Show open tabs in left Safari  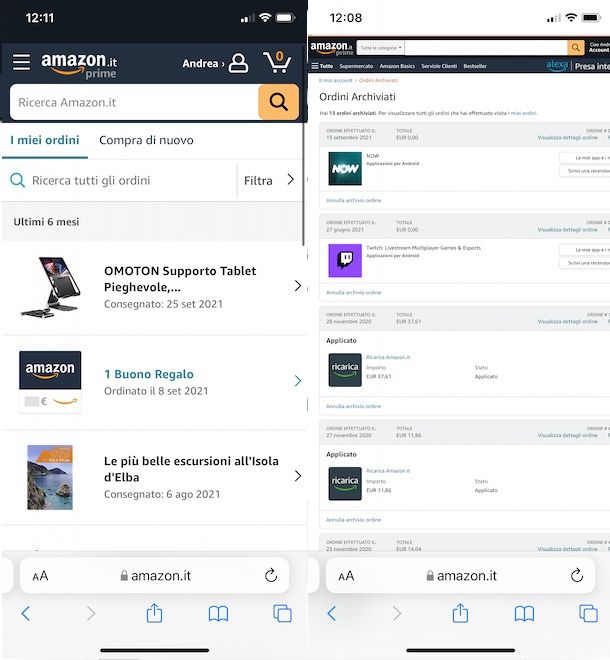pos(282,613)
